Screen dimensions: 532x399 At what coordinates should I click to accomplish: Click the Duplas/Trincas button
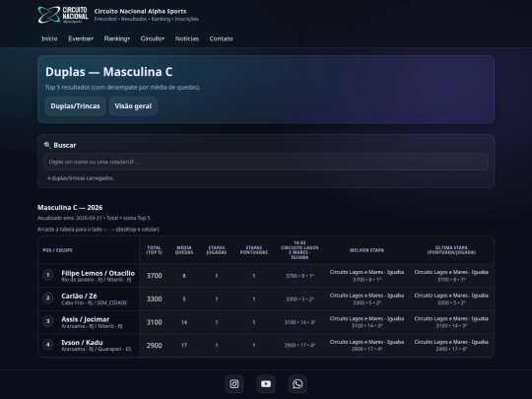[75, 106]
